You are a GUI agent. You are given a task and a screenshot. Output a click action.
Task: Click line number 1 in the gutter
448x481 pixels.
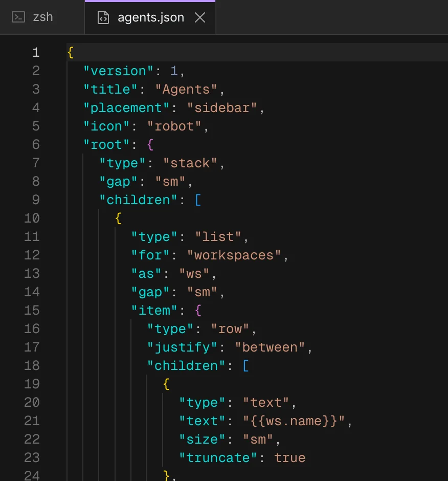[x=36, y=53]
